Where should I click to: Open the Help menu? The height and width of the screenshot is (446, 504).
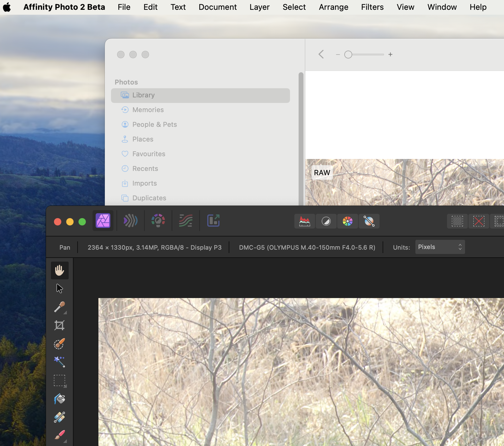[478, 7]
